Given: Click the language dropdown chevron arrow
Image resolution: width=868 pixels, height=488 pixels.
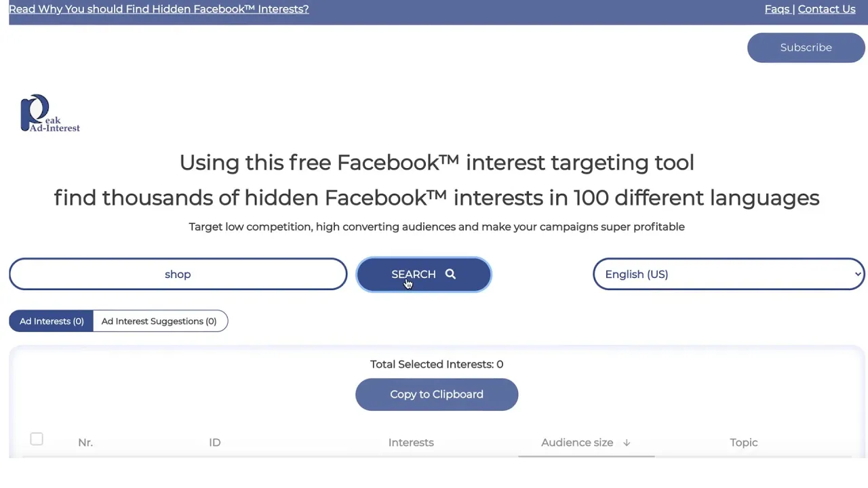Looking at the screenshot, I should tap(857, 274).
